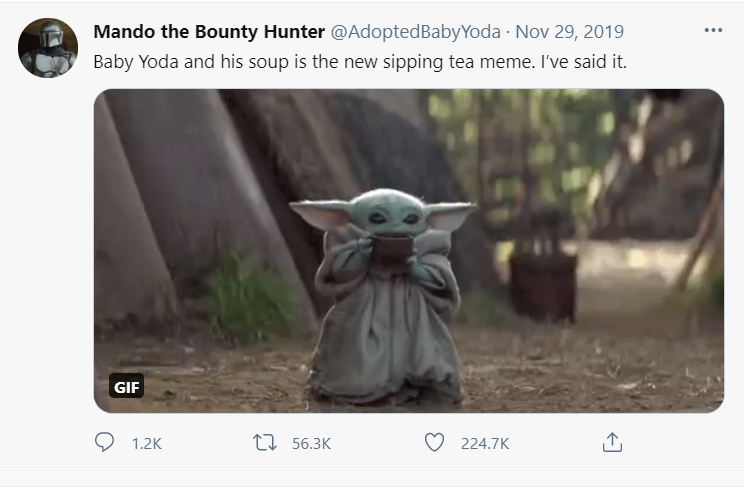
Task: Open the Nov 29, 2019 timestamp link
Action: (x=569, y=31)
